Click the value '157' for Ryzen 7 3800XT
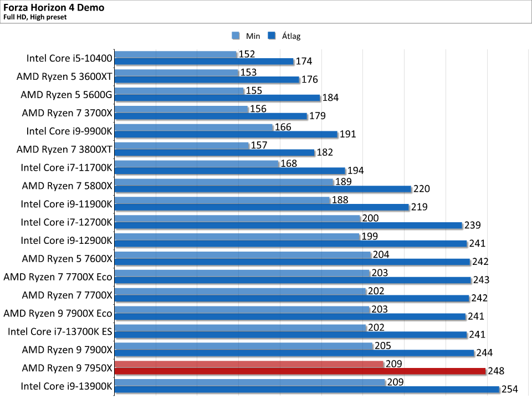The image size is (532, 399). pyautogui.click(x=259, y=145)
